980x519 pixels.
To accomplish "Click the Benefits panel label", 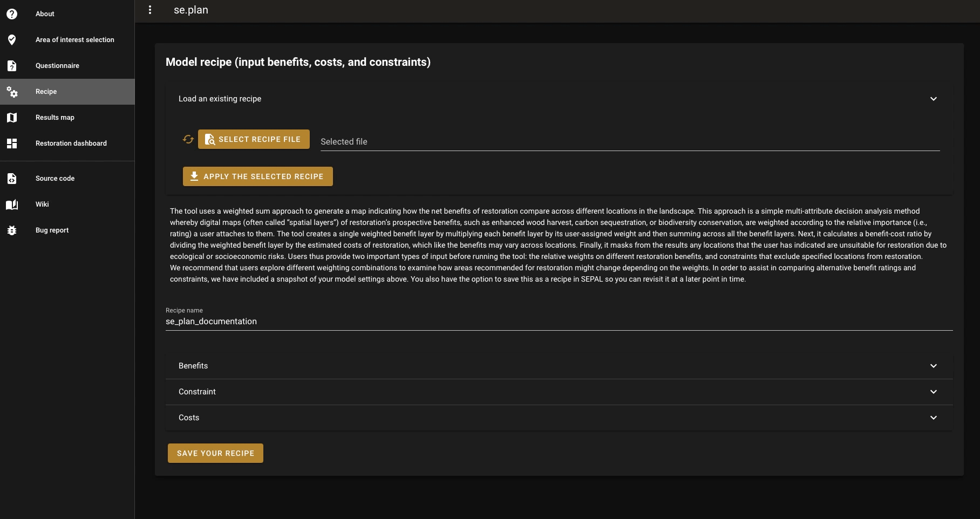I will (x=193, y=366).
